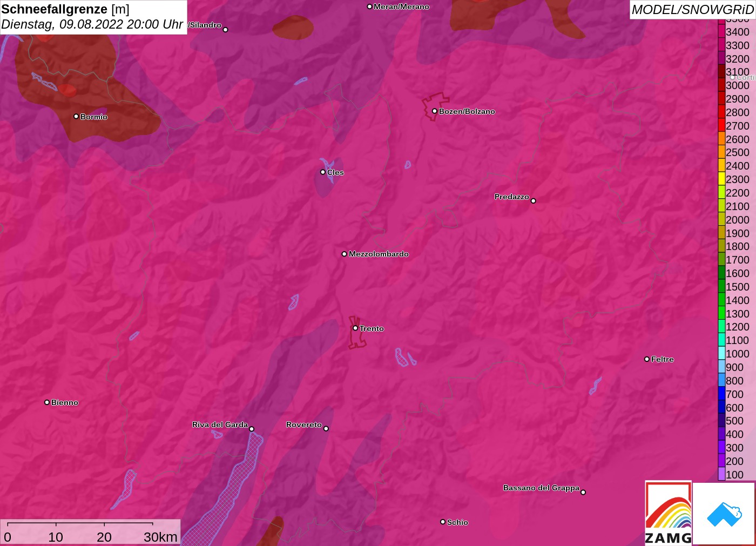Image resolution: width=756 pixels, height=546 pixels.
Task: Click the Trento city boundary outline
Action: [x=357, y=332]
